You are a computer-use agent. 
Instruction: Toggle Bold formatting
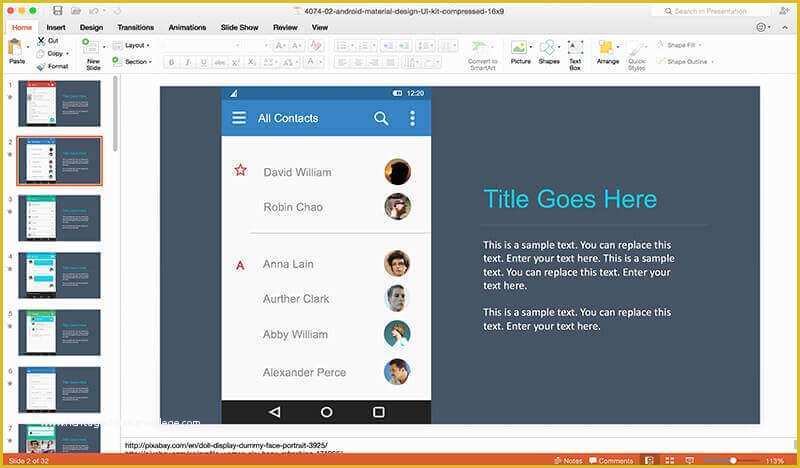coord(171,62)
